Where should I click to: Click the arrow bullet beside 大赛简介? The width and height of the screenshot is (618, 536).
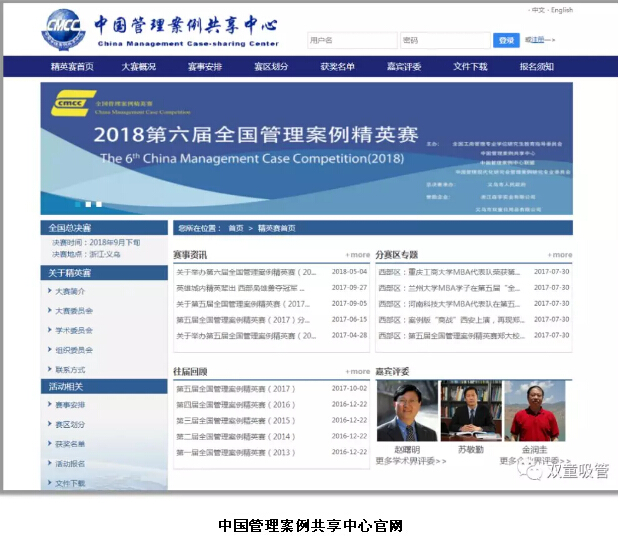[50, 291]
